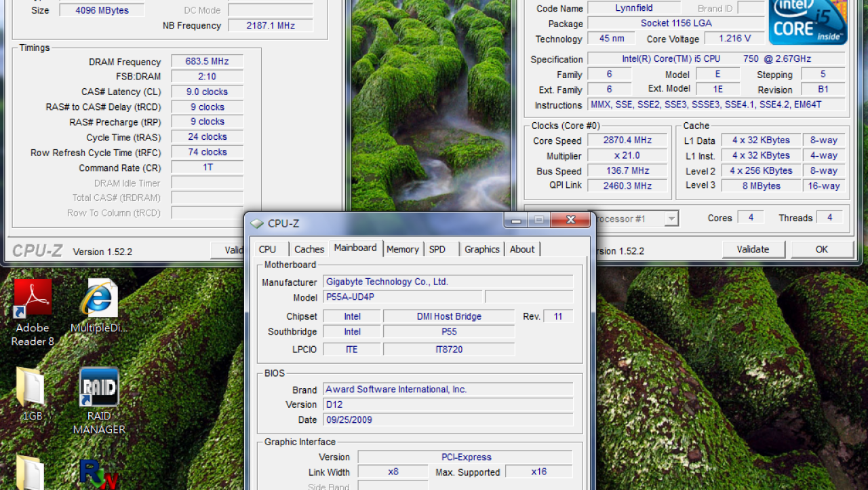Click the CPU Specification field text
Screen dimensions: 868x490
tap(717, 59)
